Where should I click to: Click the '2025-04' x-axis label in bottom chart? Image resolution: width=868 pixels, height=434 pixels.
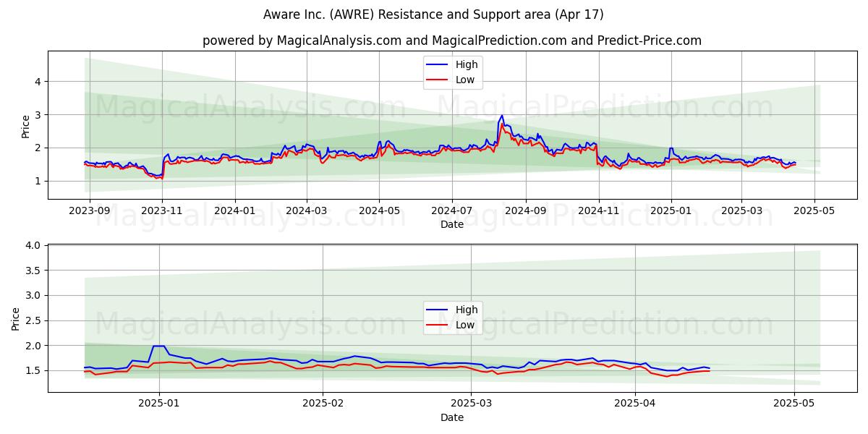coord(635,405)
